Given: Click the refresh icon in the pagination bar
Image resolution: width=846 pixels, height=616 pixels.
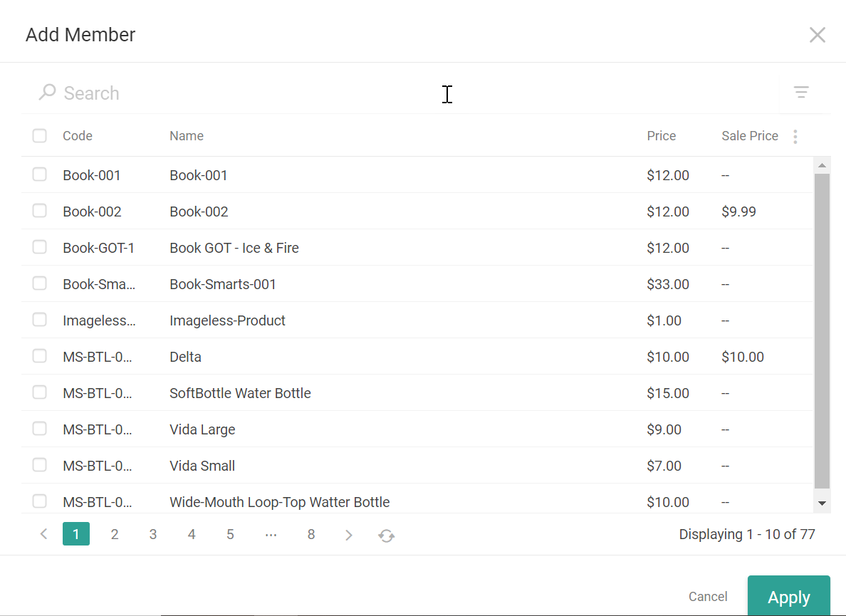Looking at the screenshot, I should (x=387, y=534).
